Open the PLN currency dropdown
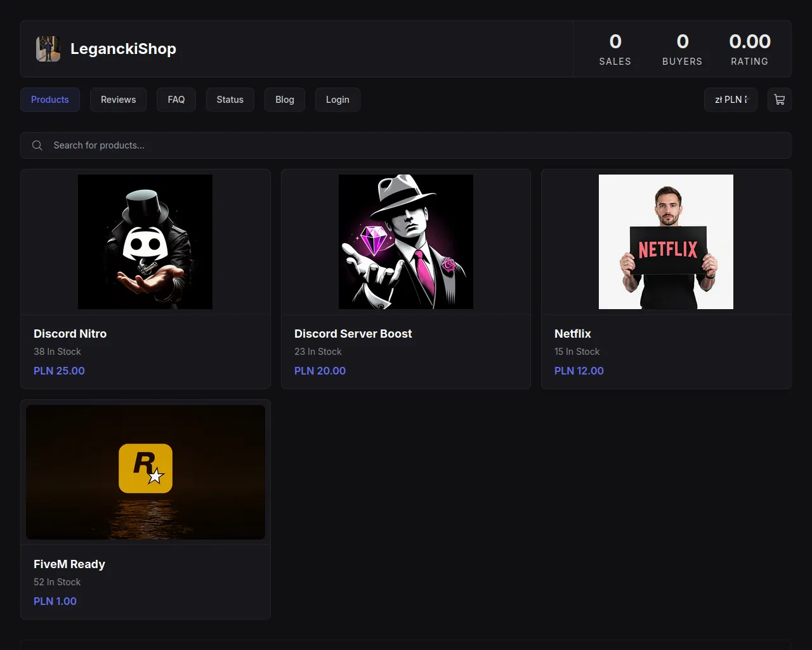This screenshot has height=650, width=812. click(x=731, y=100)
